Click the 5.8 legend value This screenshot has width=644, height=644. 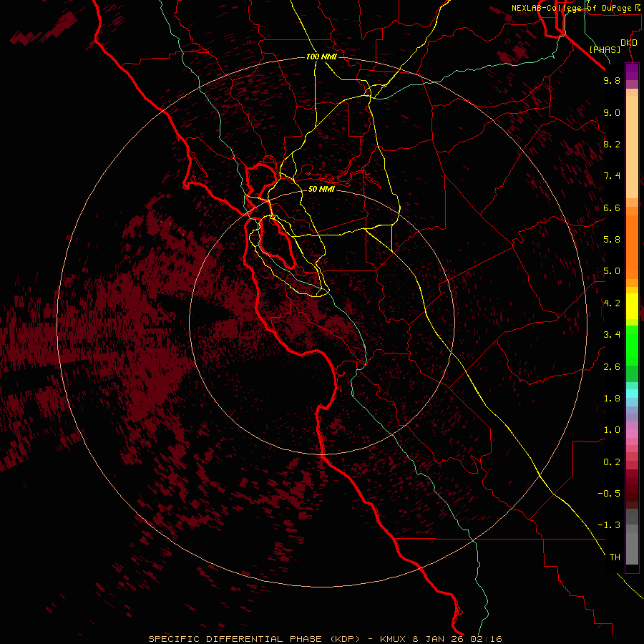click(612, 240)
